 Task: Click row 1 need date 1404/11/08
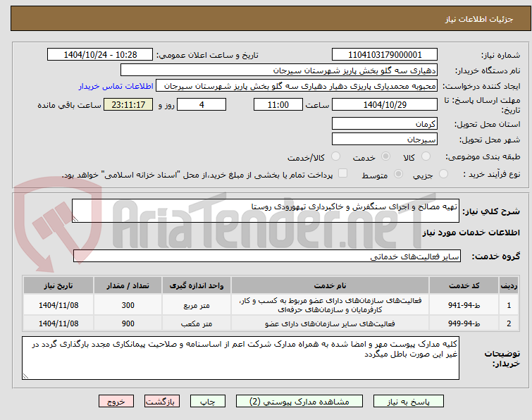click(x=58, y=305)
